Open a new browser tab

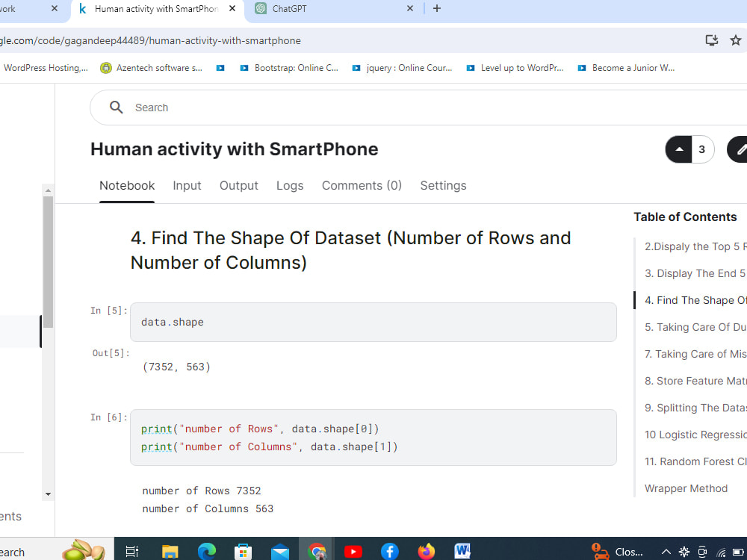(x=437, y=8)
